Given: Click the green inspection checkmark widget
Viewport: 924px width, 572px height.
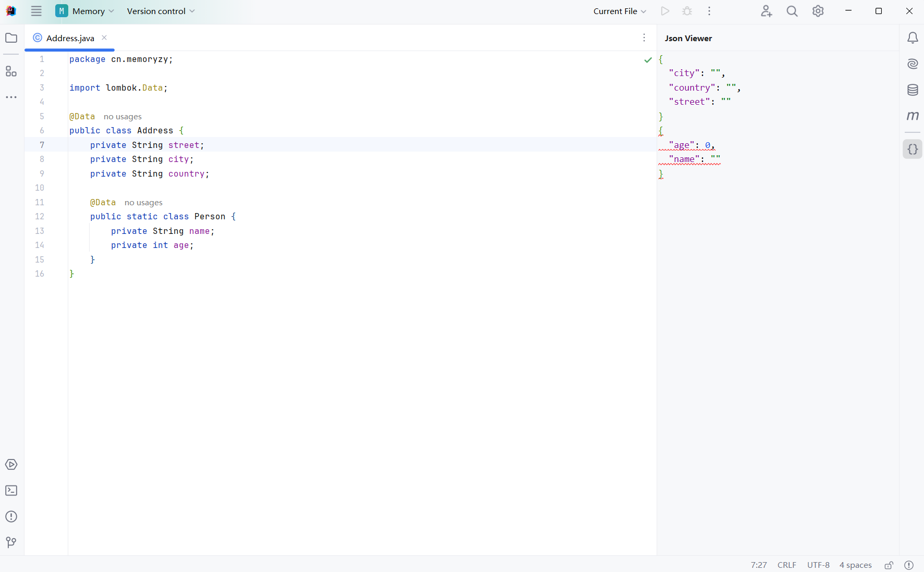Looking at the screenshot, I should (648, 60).
